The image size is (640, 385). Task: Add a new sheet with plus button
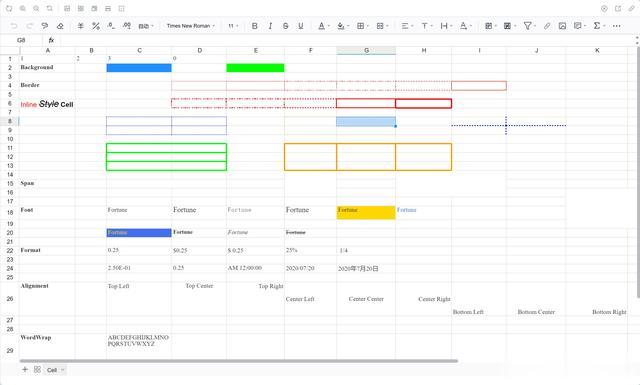click(25, 369)
